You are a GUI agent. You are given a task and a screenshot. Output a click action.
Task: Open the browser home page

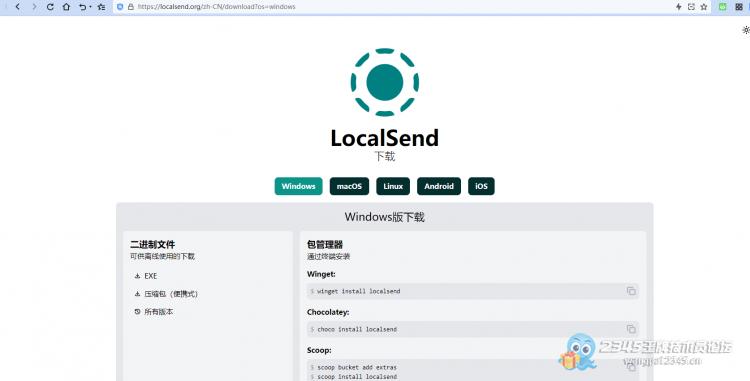click(66, 7)
